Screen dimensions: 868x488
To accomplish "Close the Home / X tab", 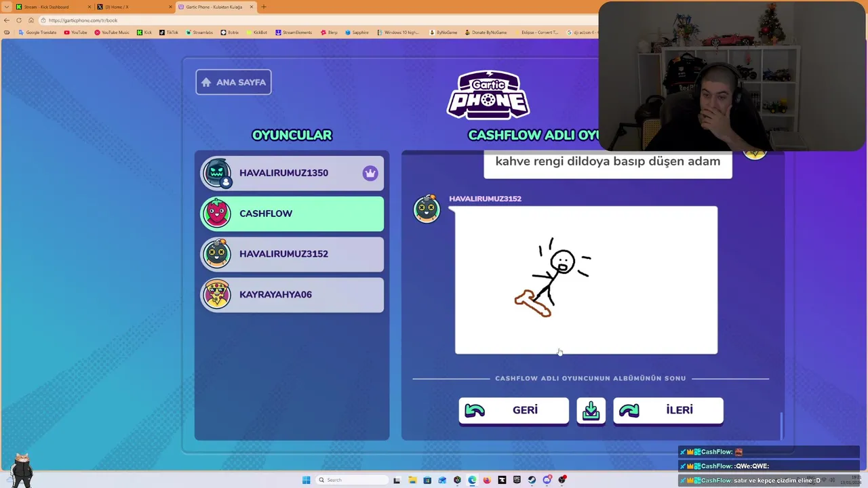I will click(170, 7).
